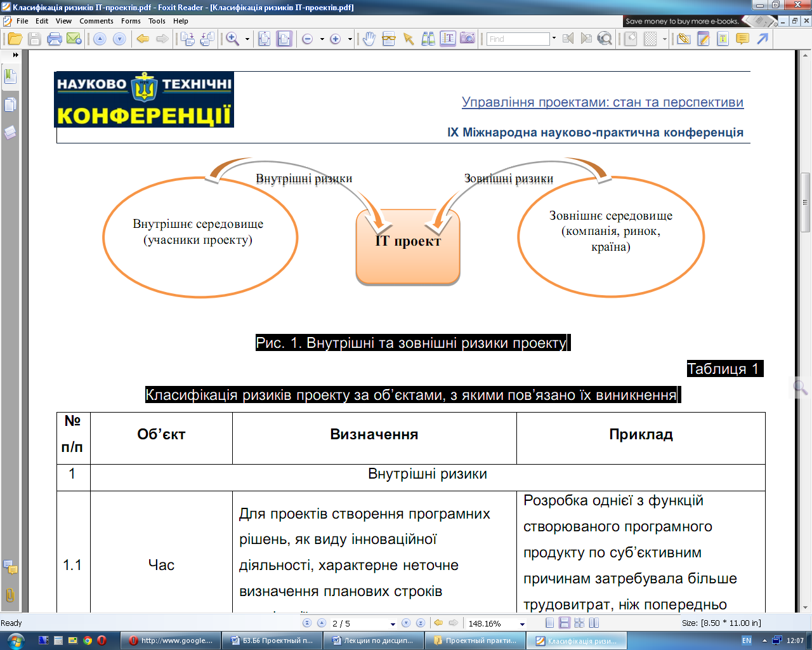The image size is (812, 650).
Task: Click the gray Next View arrow in toolbar
Action: [162, 39]
